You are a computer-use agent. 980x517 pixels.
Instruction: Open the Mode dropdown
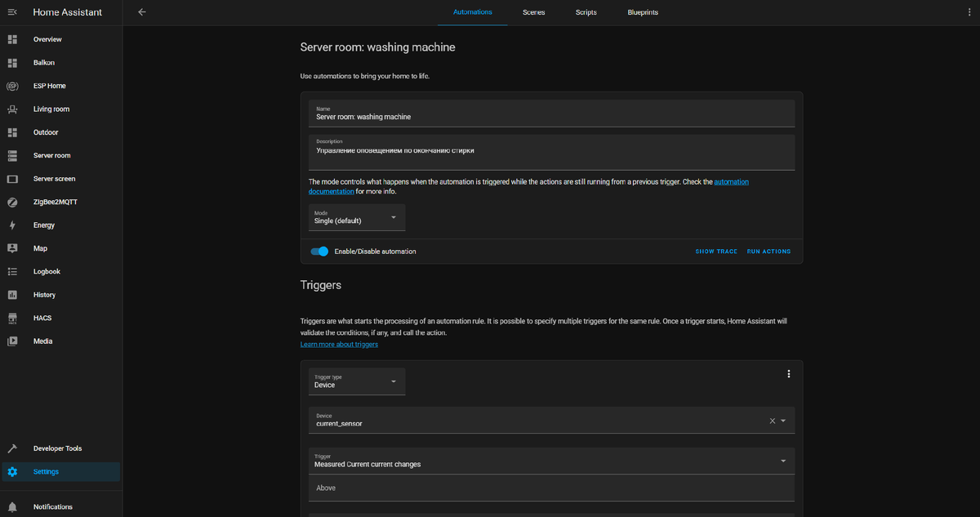[357, 217]
